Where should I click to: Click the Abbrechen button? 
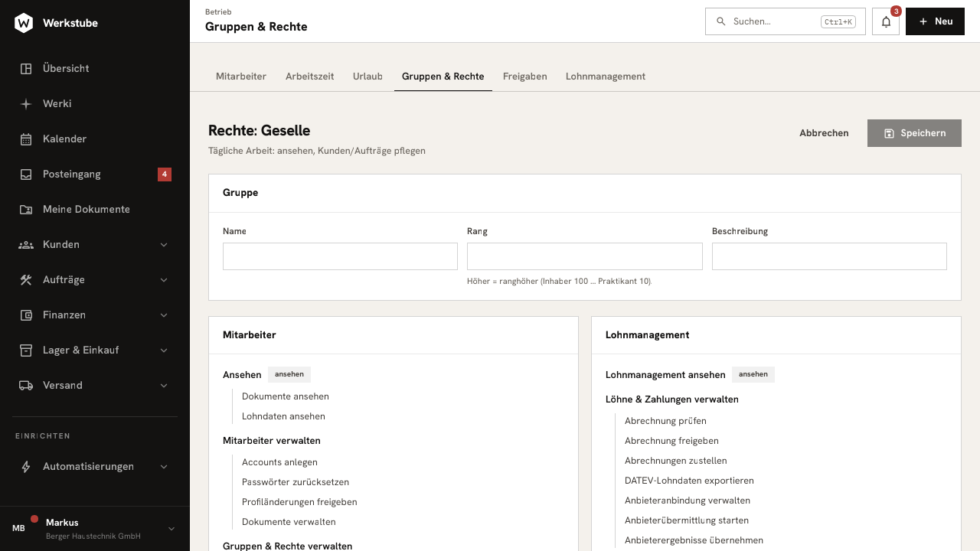tap(824, 133)
